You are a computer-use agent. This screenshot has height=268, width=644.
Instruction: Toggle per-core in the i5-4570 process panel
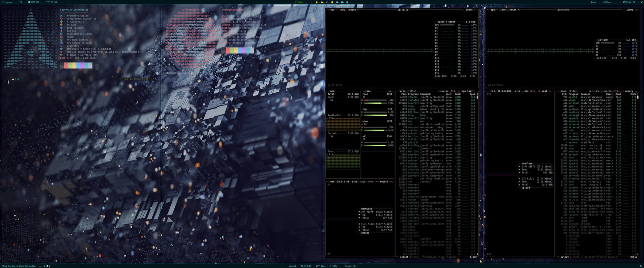pyautogui.click(x=594, y=91)
